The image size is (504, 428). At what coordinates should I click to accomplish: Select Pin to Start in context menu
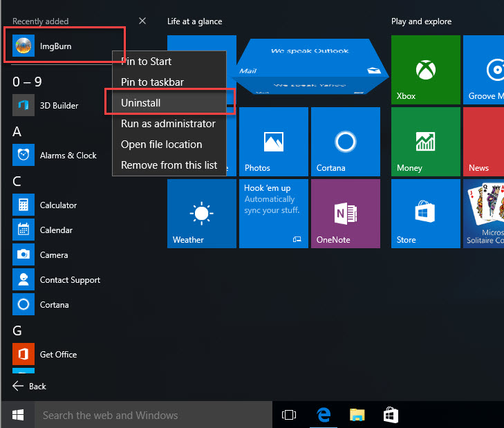[169, 62]
